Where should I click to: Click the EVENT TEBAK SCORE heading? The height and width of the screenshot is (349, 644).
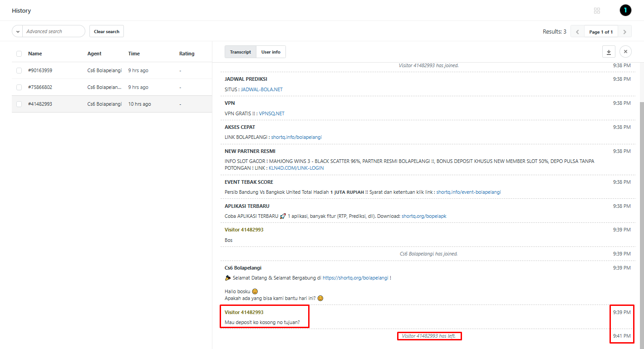pos(249,182)
